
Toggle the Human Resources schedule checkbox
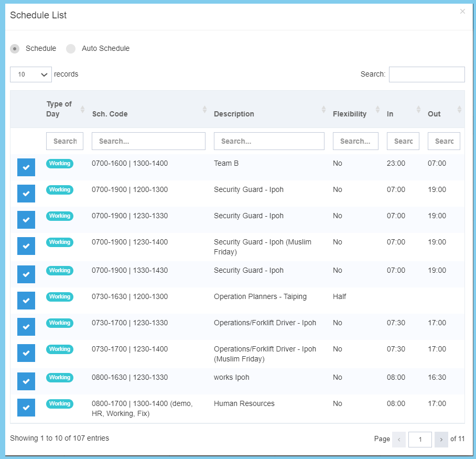[26, 408]
